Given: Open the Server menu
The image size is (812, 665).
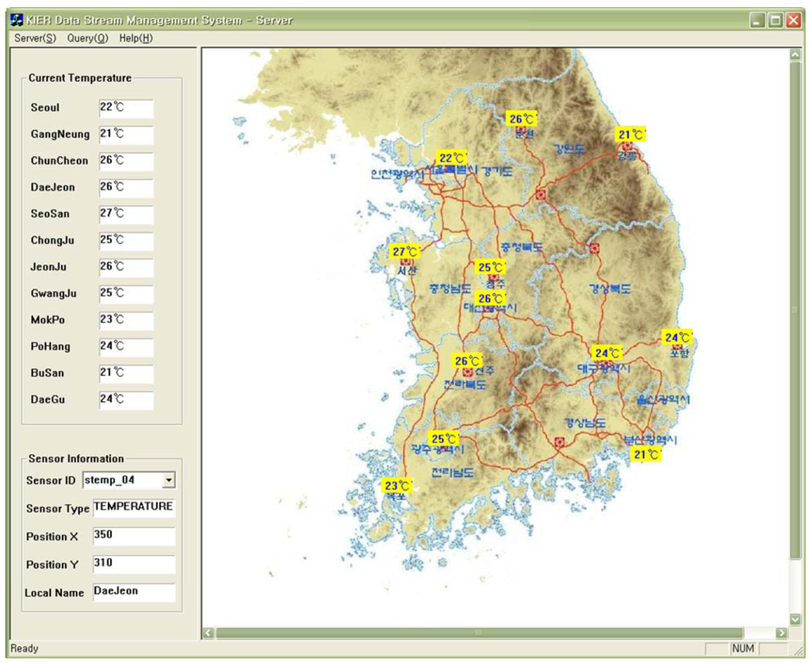Looking at the screenshot, I should coord(35,38).
